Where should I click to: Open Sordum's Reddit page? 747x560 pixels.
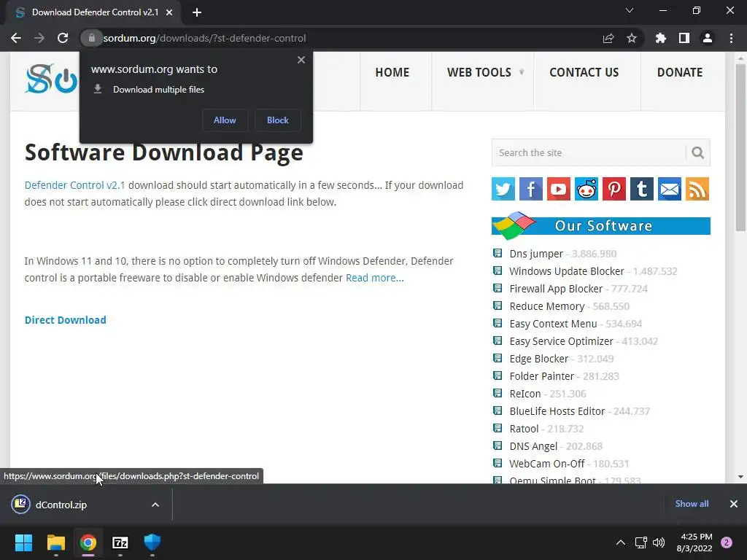[x=587, y=189]
